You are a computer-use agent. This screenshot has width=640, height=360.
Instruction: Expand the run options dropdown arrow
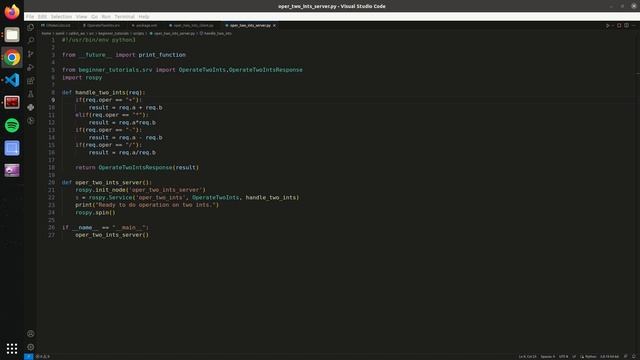pos(613,25)
